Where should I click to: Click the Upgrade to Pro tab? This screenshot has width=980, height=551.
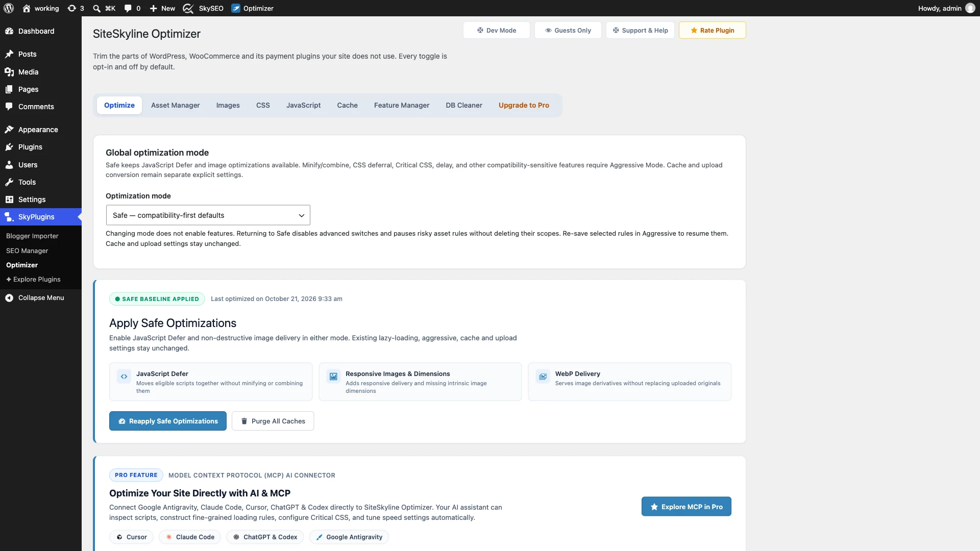click(x=524, y=105)
